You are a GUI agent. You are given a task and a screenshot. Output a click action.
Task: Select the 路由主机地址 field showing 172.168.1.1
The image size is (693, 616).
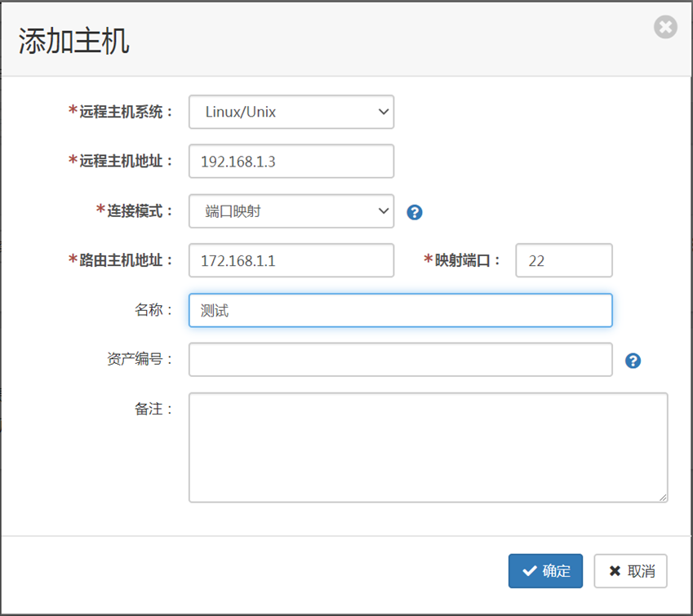pos(291,260)
